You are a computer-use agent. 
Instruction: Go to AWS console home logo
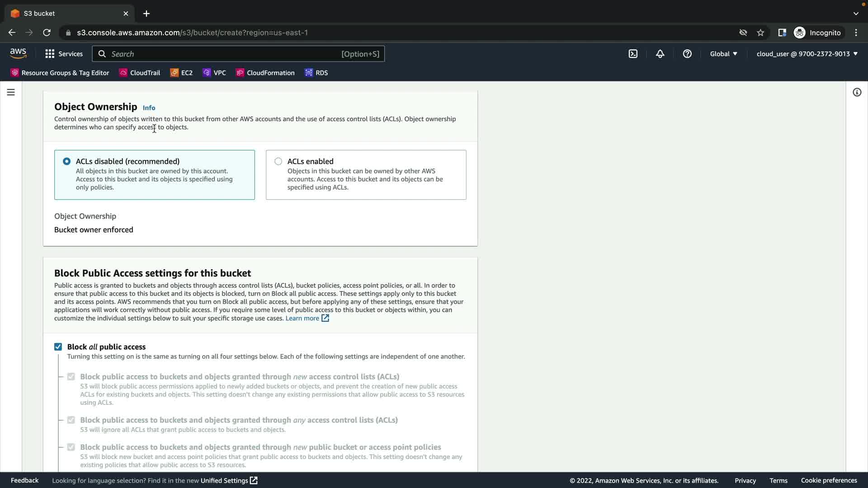[18, 53]
